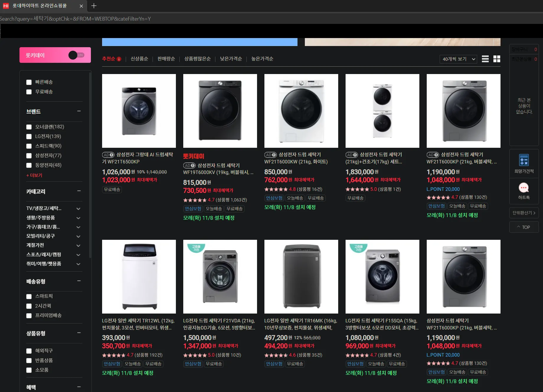
Task: Switch to grid view layout icon
Action: [497, 59]
